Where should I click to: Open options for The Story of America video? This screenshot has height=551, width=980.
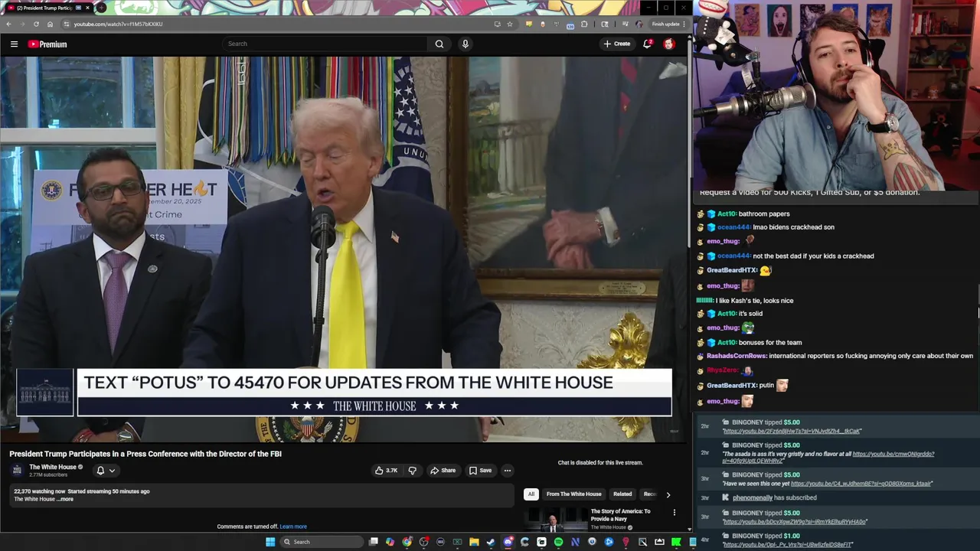click(x=674, y=512)
